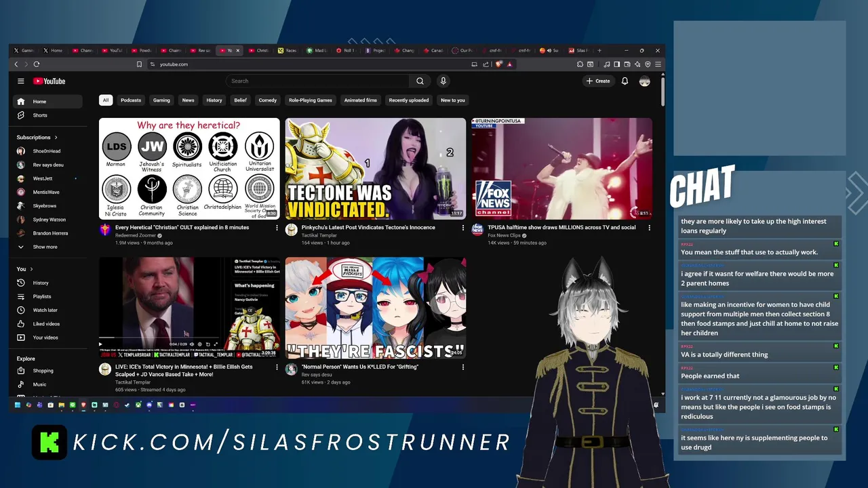The width and height of the screenshot is (868, 488).
Task: Open Discord from the taskbar
Action: (x=149, y=405)
